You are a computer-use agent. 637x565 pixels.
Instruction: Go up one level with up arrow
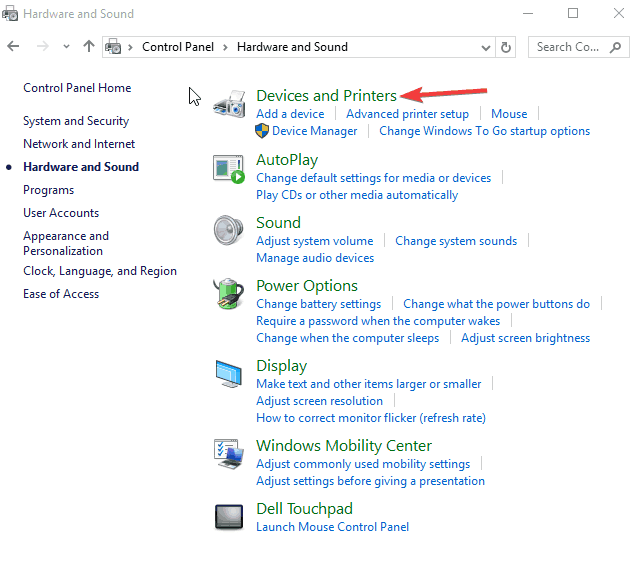pyautogui.click(x=89, y=47)
